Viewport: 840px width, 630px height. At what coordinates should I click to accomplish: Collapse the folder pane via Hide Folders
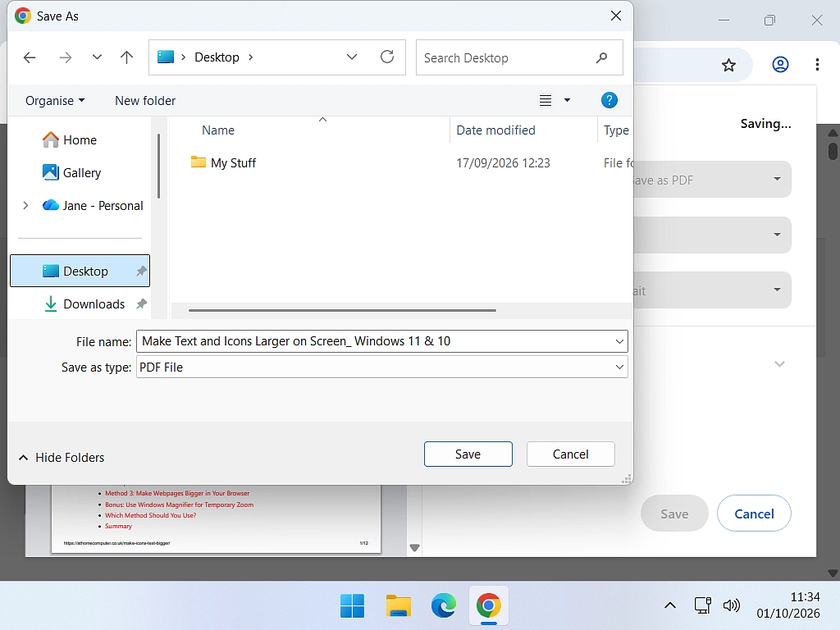61,458
